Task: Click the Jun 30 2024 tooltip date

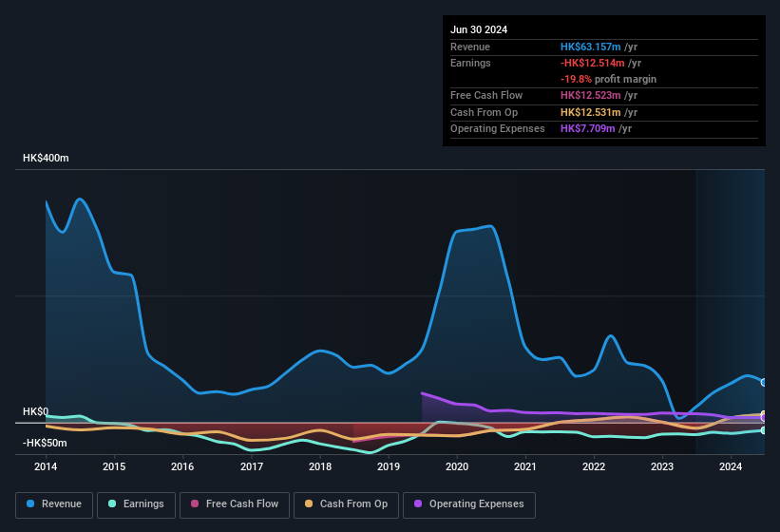Action: click(x=479, y=29)
